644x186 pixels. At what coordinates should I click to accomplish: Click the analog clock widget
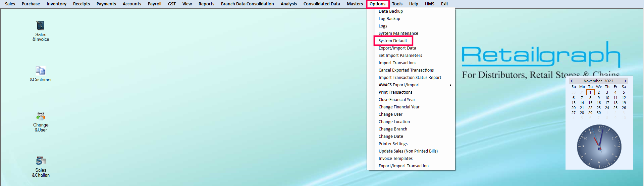(599, 147)
